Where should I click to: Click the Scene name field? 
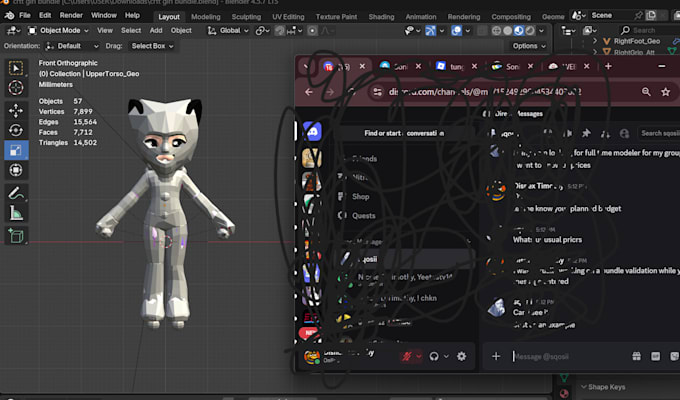(x=611, y=16)
